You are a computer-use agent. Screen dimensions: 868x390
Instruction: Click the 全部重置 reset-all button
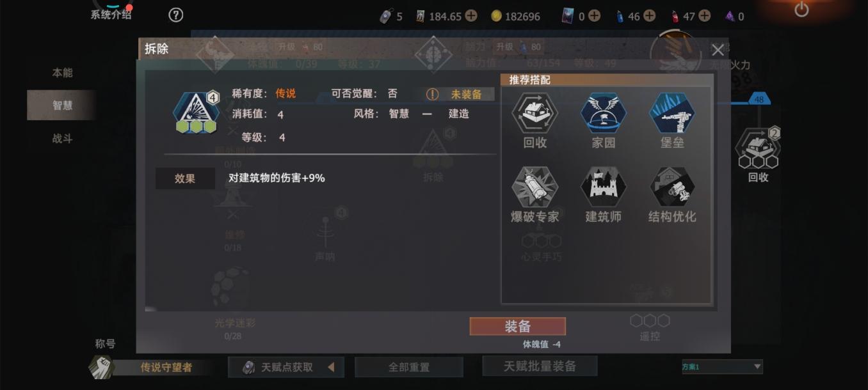pos(409,367)
